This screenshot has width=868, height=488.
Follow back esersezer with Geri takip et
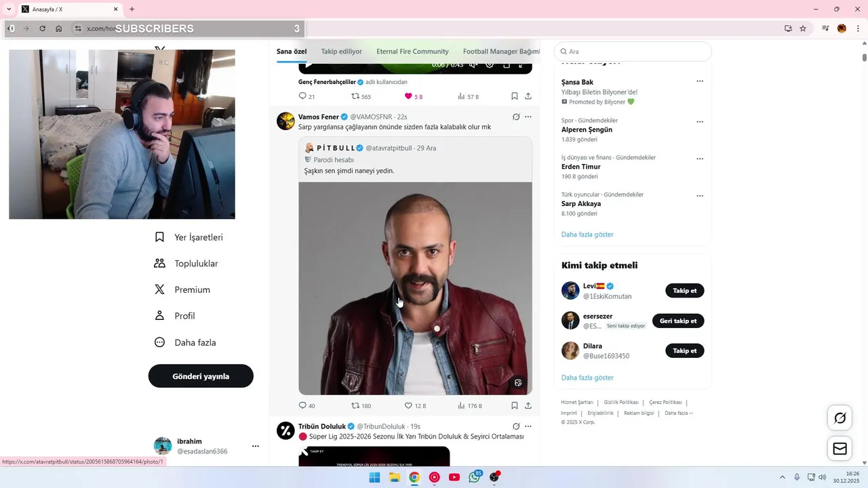point(678,321)
